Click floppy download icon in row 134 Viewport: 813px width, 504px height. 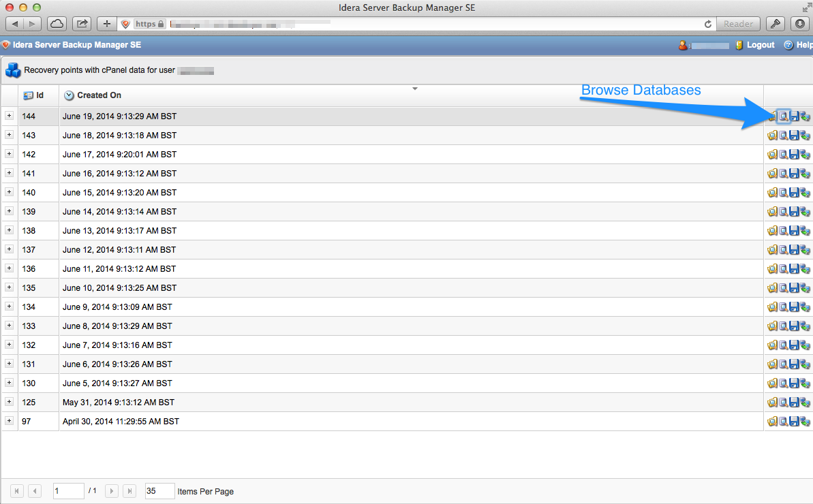795,307
